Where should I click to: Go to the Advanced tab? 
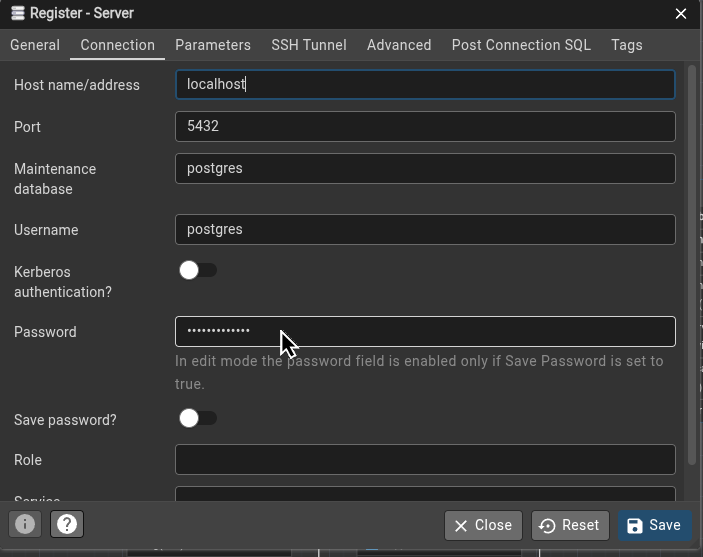point(399,45)
